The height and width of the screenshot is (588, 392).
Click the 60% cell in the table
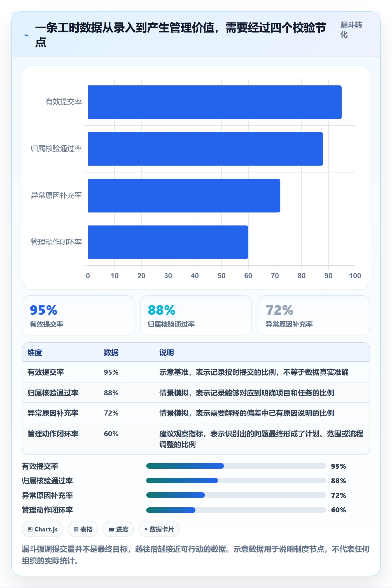111,434
